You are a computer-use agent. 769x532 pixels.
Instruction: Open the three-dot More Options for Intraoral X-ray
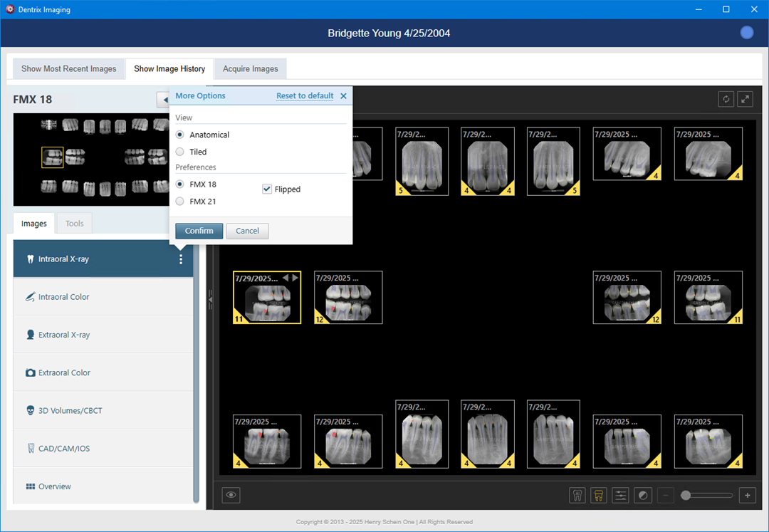[x=181, y=259]
